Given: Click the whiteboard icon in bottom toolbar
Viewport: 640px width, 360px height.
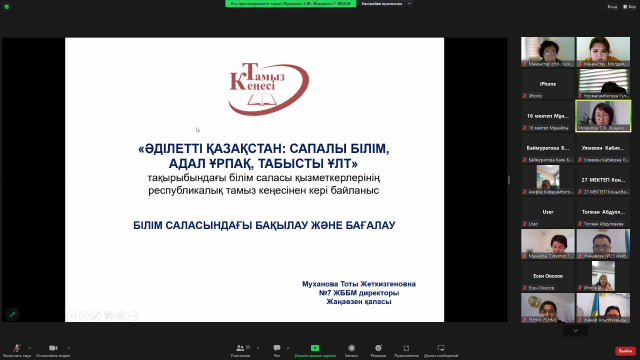Looking at the screenshot, I should pos(441,348).
